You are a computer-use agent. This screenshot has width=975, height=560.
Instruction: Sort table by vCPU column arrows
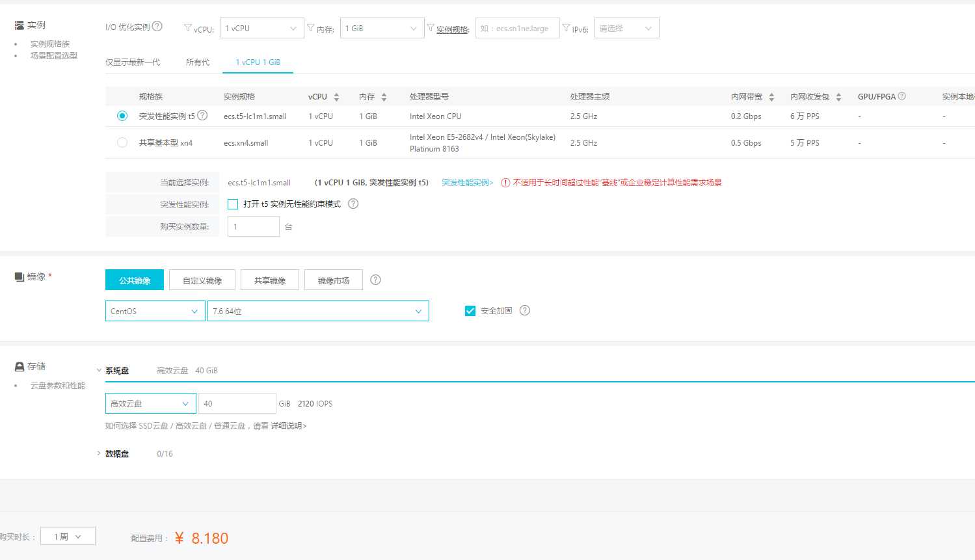click(336, 97)
